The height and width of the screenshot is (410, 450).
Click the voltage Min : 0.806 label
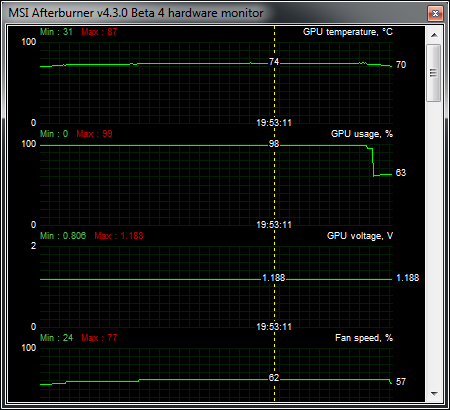click(x=63, y=236)
